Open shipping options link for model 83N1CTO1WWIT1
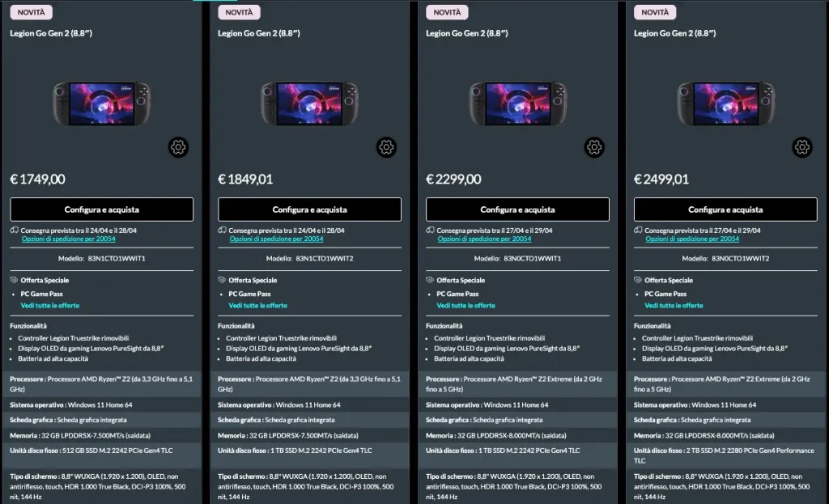 click(68, 239)
